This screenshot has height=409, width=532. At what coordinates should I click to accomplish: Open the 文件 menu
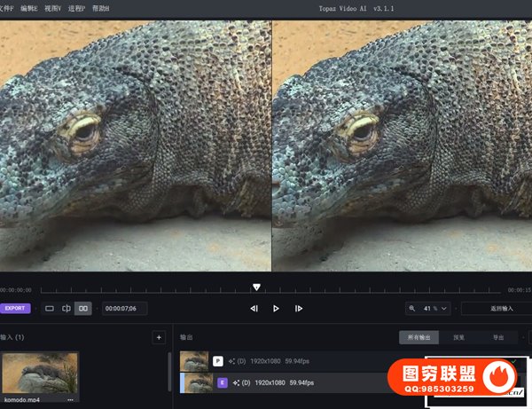pyautogui.click(x=7, y=8)
